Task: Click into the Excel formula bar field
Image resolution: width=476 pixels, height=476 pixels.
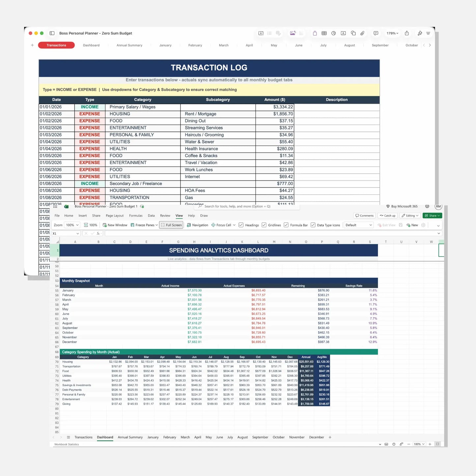Action: 271,234
